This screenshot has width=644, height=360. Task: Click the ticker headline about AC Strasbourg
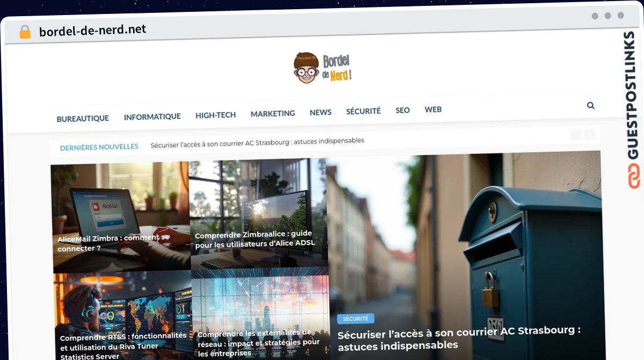(x=258, y=142)
